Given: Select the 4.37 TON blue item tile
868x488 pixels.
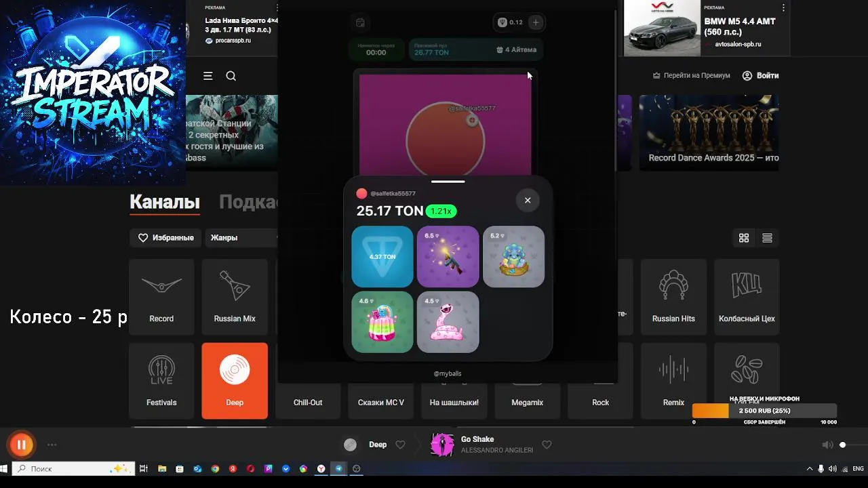Looking at the screenshot, I should pos(382,257).
